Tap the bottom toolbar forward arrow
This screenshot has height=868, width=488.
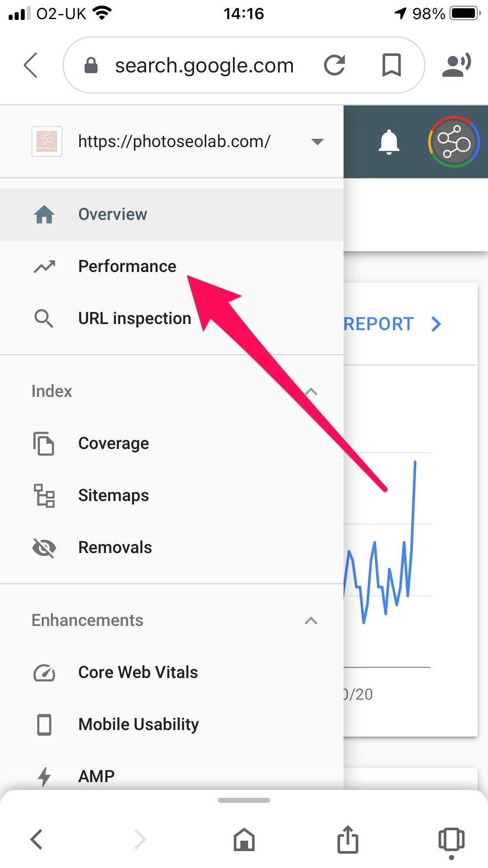click(x=140, y=839)
